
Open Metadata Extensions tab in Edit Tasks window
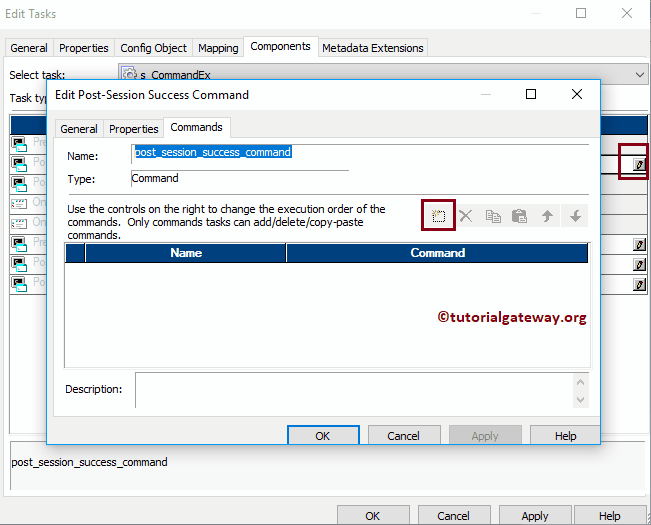pyautogui.click(x=373, y=48)
